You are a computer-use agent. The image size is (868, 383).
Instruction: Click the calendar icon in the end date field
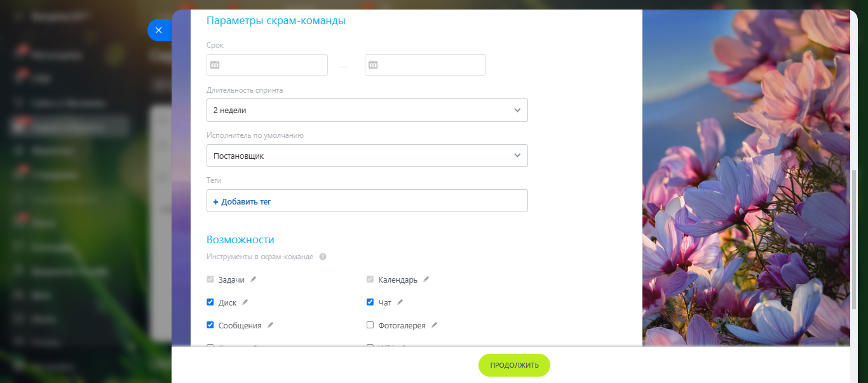click(x=373, y=65)
